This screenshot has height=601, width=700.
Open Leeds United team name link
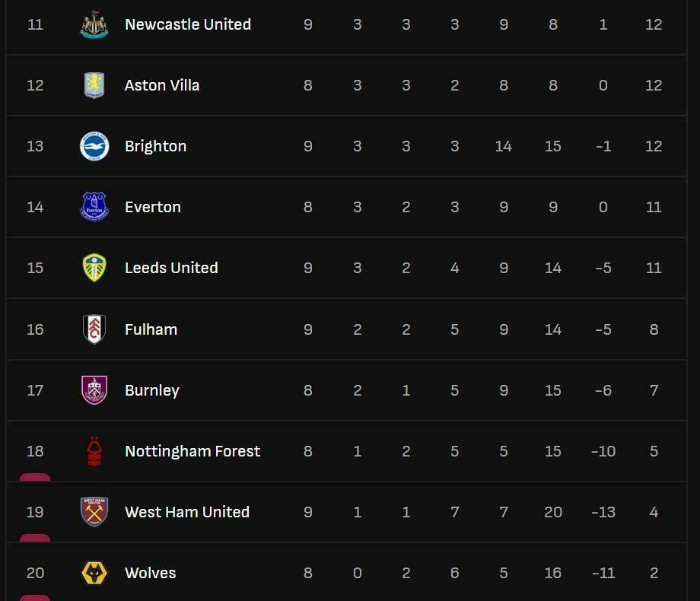click(x=171, y=268)
